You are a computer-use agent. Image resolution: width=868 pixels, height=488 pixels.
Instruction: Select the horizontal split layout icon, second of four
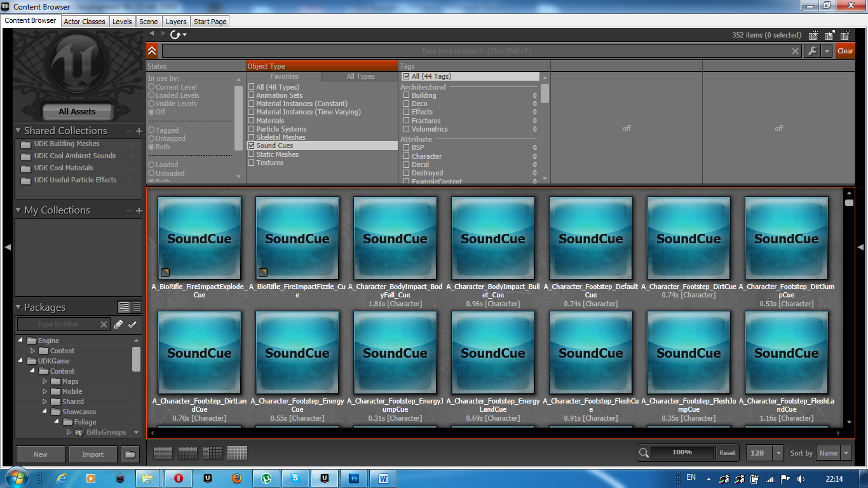[x=187, y=452]
